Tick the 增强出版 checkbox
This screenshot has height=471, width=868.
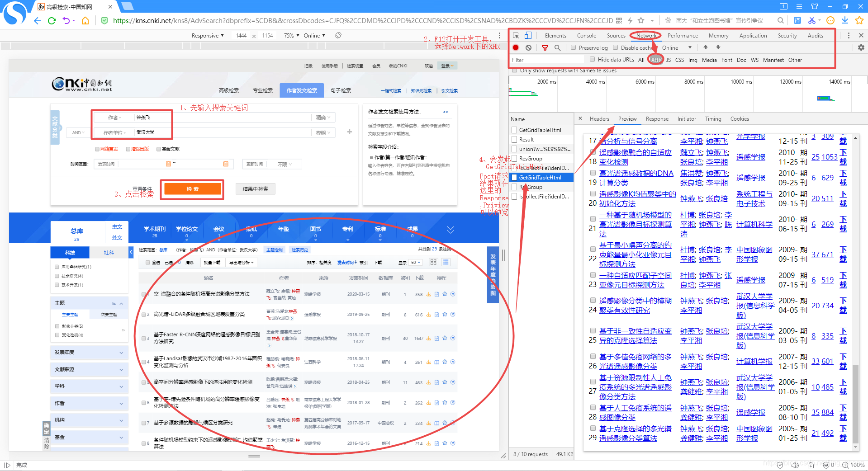point(128,149)
